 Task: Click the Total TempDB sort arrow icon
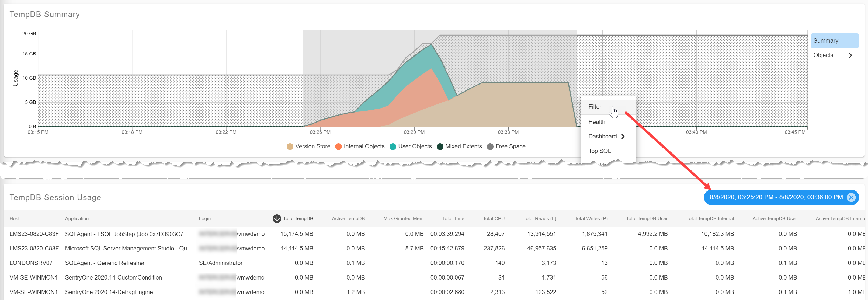[x=277, y=218]
